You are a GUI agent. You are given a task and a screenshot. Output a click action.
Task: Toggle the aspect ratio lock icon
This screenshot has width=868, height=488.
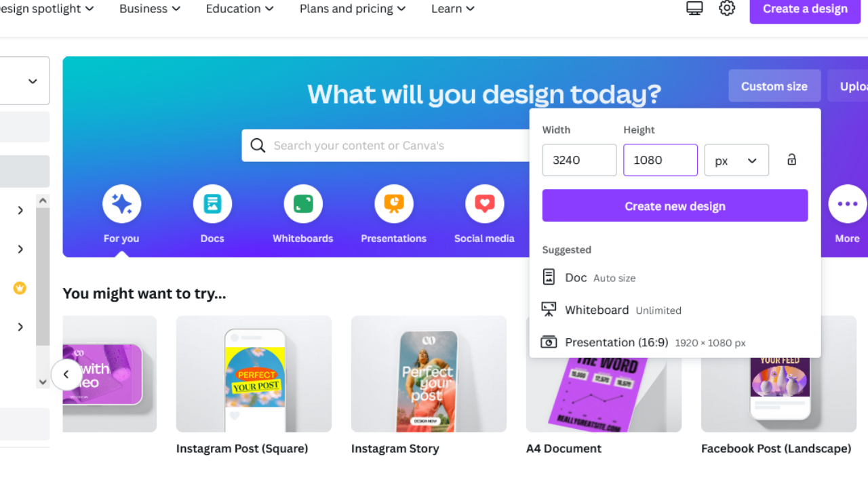tap(791, 160)
